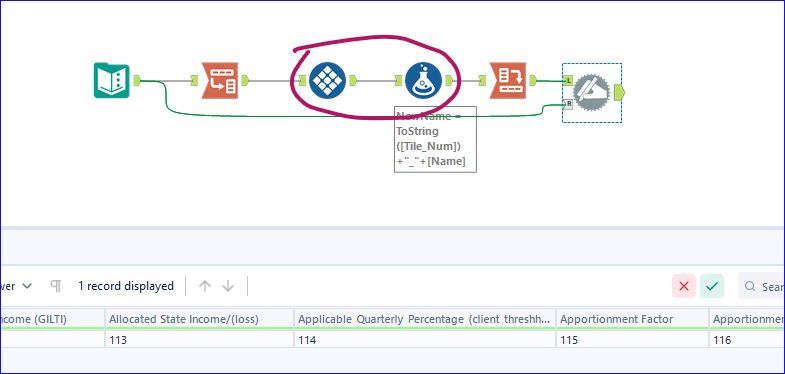Select the first orange Transpose tool
This screenshot has width=785, height=374.
pyautogui.click(x=219, y=80)
